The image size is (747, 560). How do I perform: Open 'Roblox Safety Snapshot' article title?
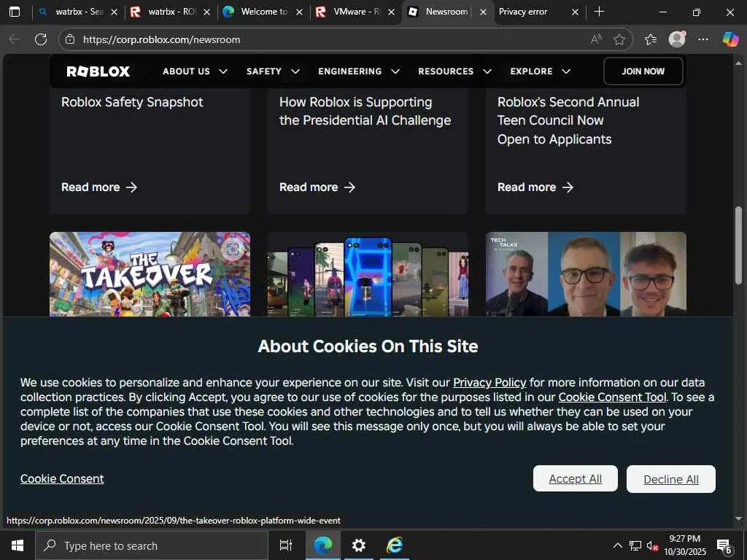pos(132,102)
